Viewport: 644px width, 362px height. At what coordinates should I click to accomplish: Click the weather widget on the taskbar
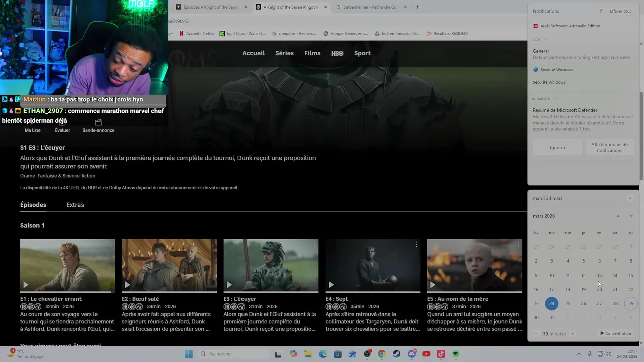(x=25, y=354)
